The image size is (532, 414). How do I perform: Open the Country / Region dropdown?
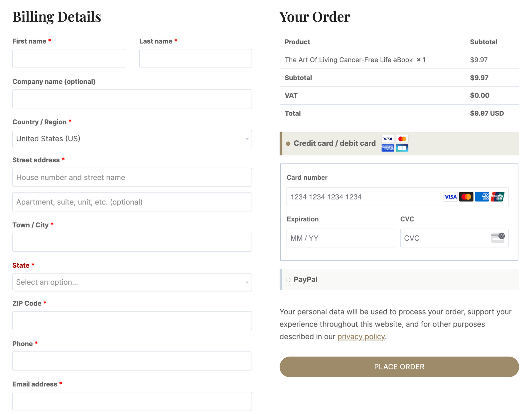coord(132,139)
